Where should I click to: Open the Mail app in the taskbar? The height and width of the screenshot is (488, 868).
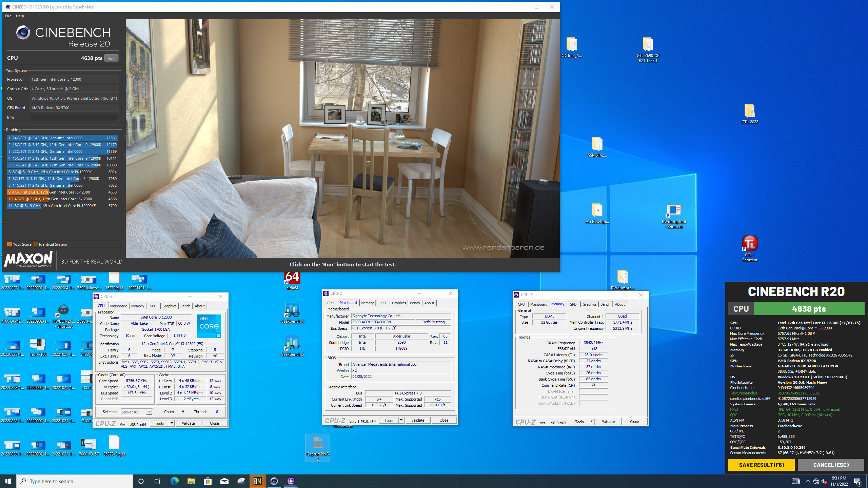[x=224, y=481]
